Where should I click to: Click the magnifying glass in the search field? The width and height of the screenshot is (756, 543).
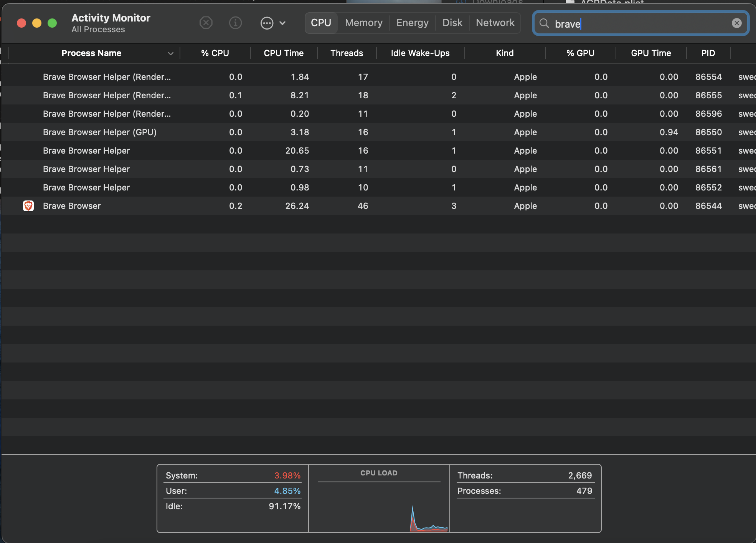[x=545, y=23]
